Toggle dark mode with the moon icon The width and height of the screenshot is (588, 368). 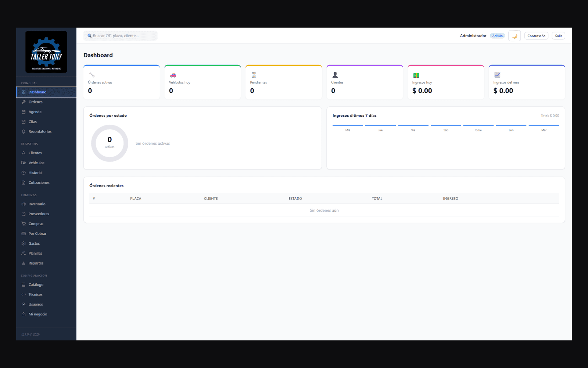point(514,36)
